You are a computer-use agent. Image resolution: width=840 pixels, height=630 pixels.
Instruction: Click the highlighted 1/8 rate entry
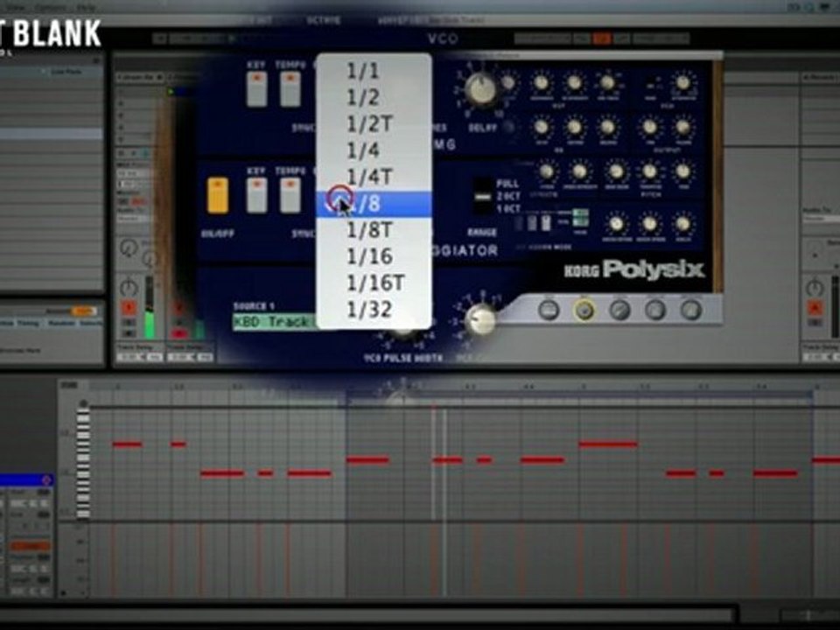pos(374,204)
